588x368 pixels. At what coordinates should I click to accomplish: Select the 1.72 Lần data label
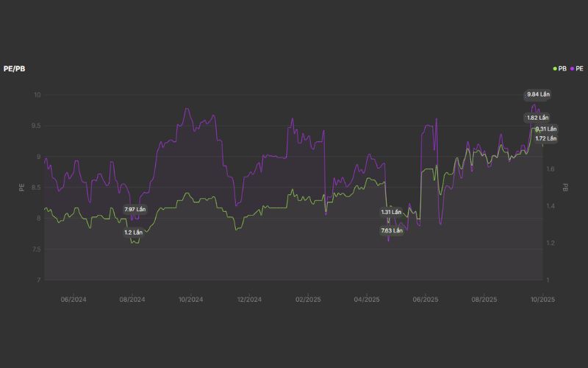[545, 138]
